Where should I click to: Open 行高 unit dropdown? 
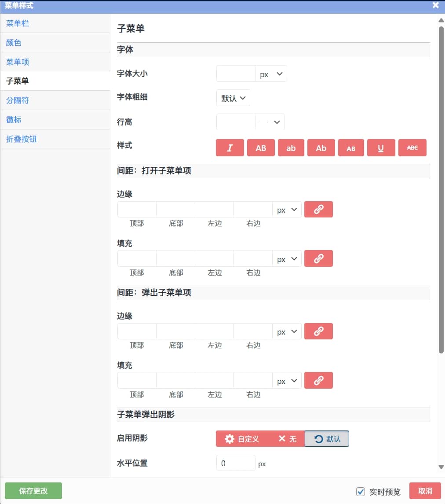point(270,122)
